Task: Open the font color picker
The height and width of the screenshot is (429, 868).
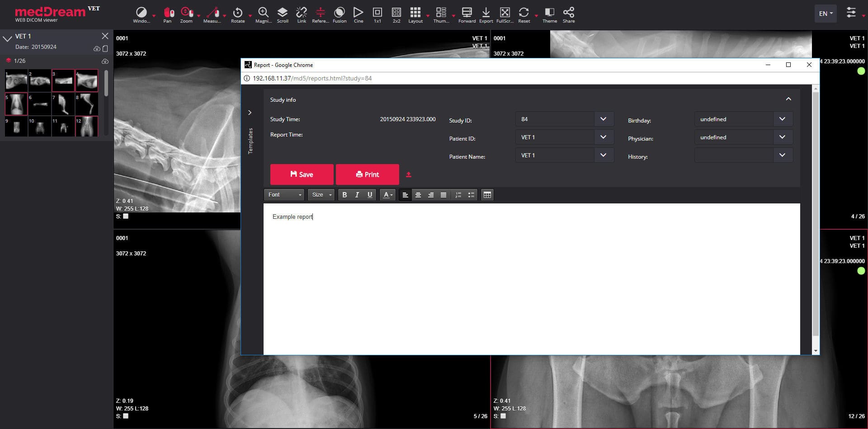Action: 387,195
